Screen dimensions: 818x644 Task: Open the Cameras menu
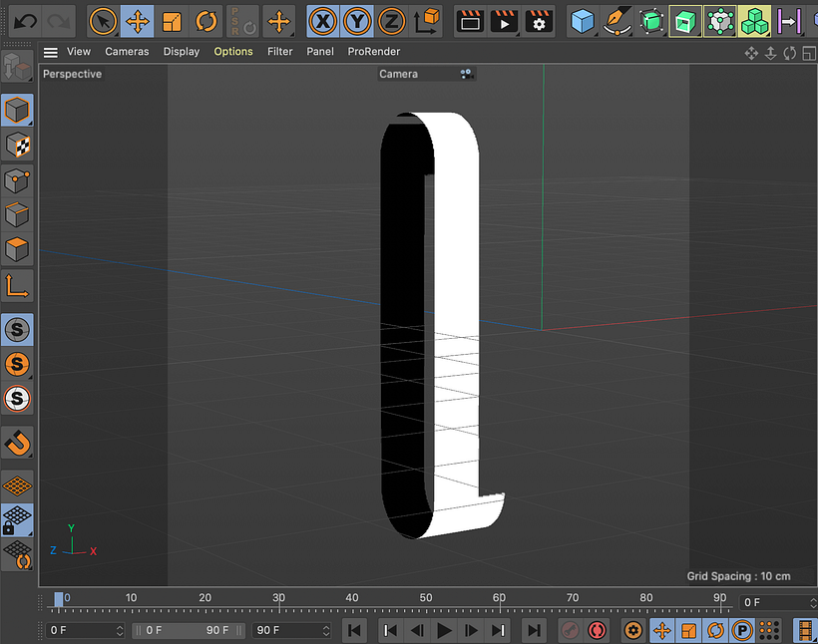click(x=127, y=52)
